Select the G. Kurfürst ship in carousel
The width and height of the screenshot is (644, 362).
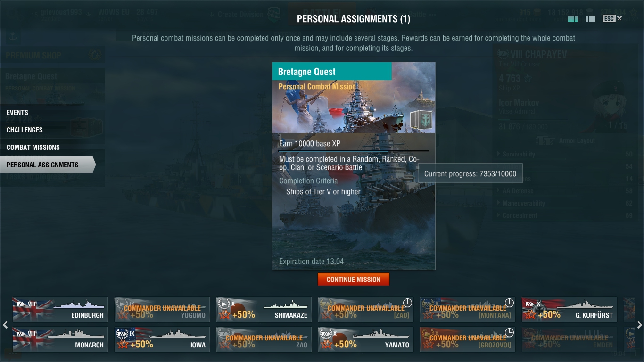(569, 310)
